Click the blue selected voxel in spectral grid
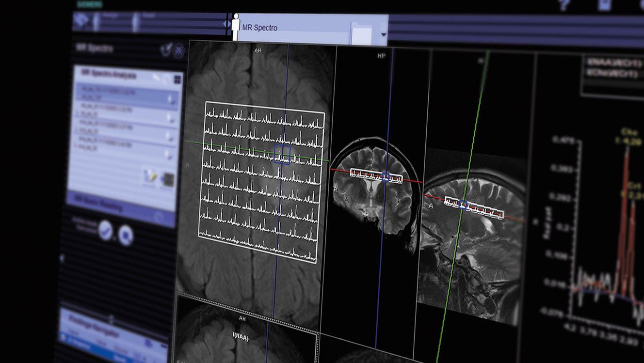The width and height of the screenshot is (644, 363). click(x=282, y=154)
